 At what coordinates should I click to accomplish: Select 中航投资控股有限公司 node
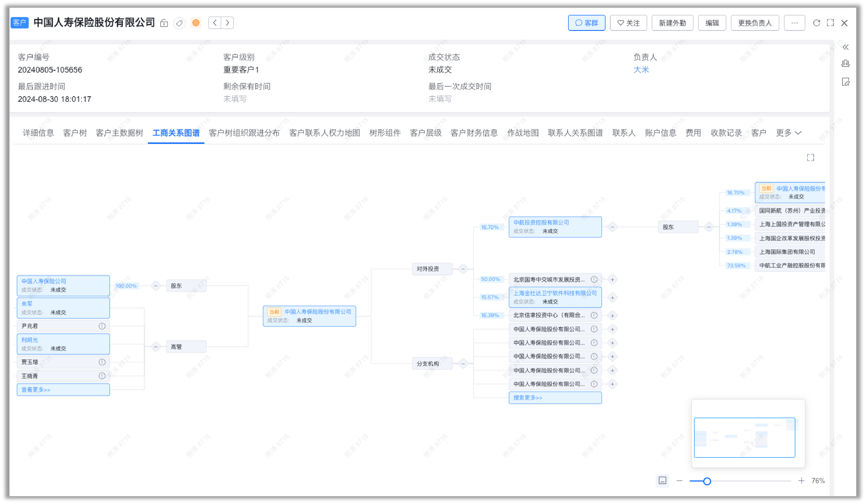click(x=555, y=227)
